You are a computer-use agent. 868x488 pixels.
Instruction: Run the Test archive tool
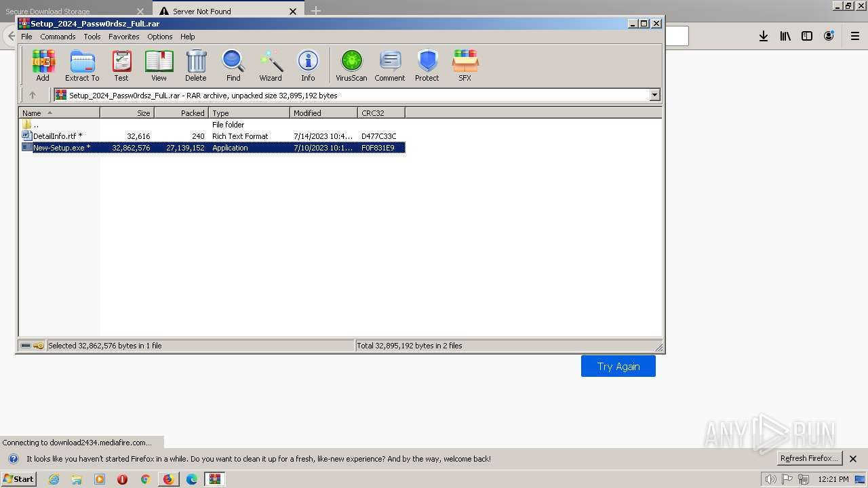pos(121,65)
